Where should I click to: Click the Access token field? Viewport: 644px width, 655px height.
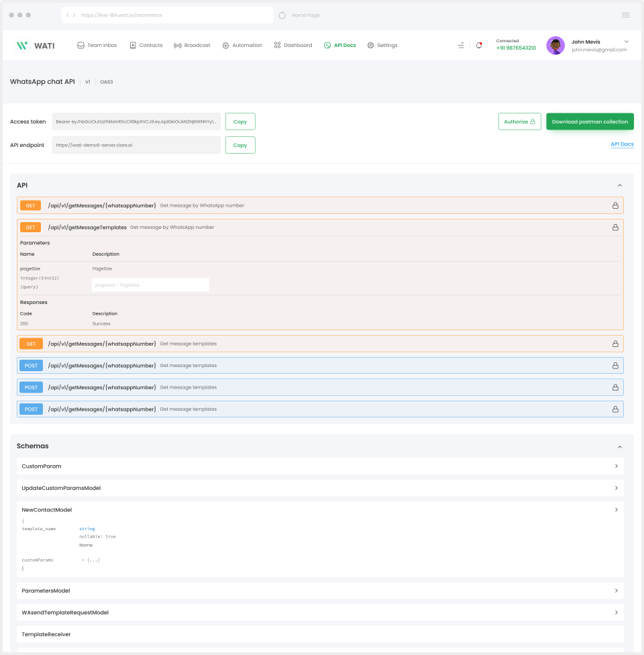point(136,121)
